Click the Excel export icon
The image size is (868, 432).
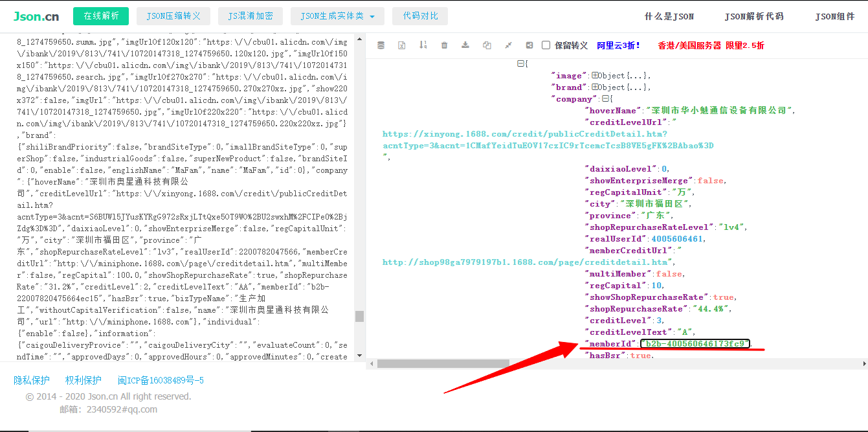(x=401, y=45)
